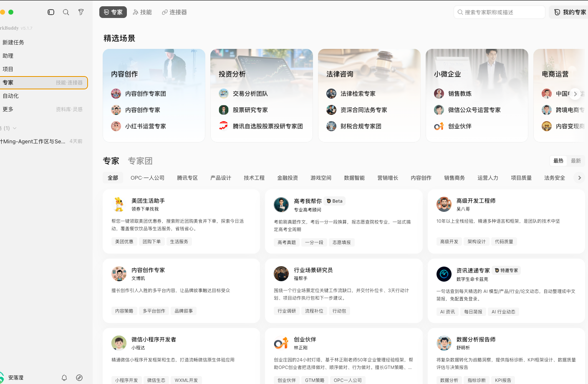Focus the 搜索专家职称或描述 search field
The width and height of the screenshot is (588, 384).
[x=500, y=12]
